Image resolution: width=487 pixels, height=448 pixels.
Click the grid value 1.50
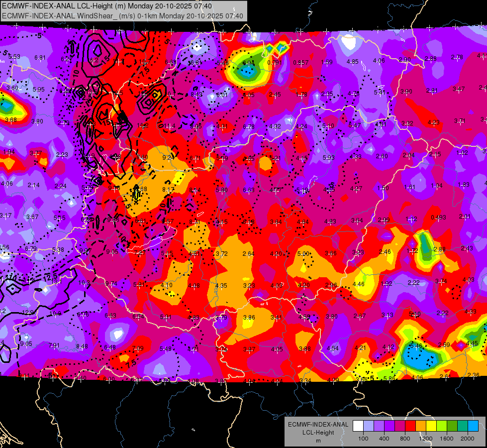click(x=383, y=188)
